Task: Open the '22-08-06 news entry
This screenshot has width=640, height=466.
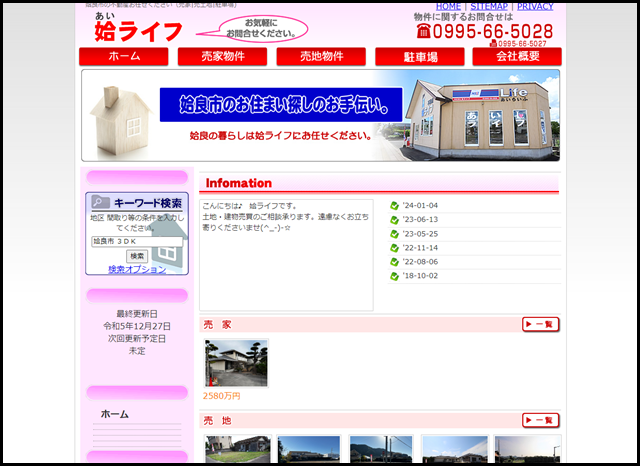Action: pyautogui.click(x=420, y=262)
